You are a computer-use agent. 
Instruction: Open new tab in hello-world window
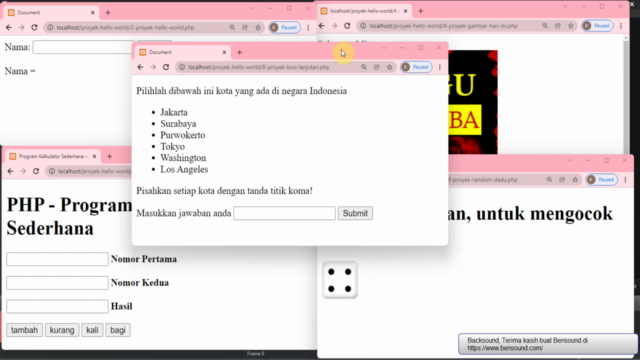108,13
